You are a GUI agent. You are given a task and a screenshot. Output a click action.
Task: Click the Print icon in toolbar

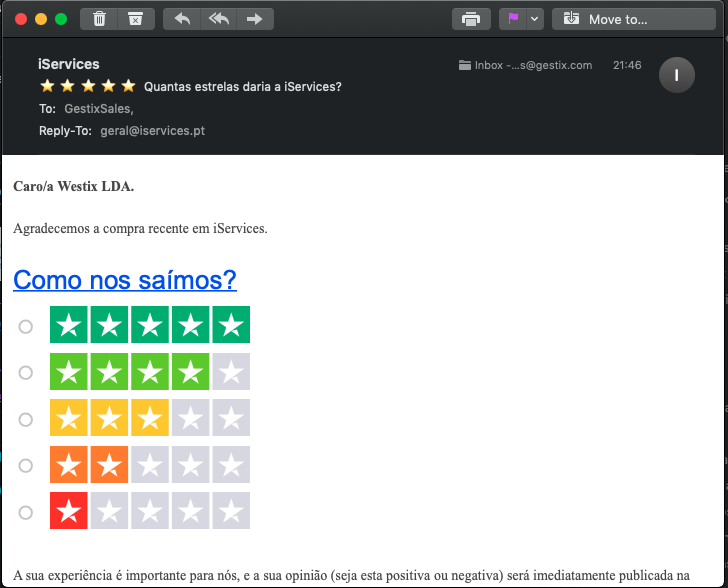pyautogui.click(x=470, y=19)
